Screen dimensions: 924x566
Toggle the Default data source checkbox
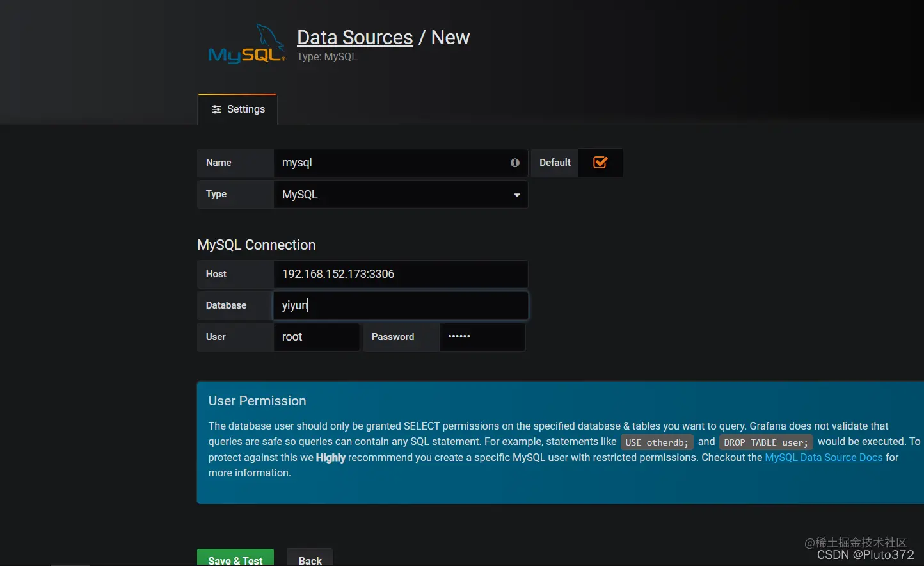tap(600, 163)
